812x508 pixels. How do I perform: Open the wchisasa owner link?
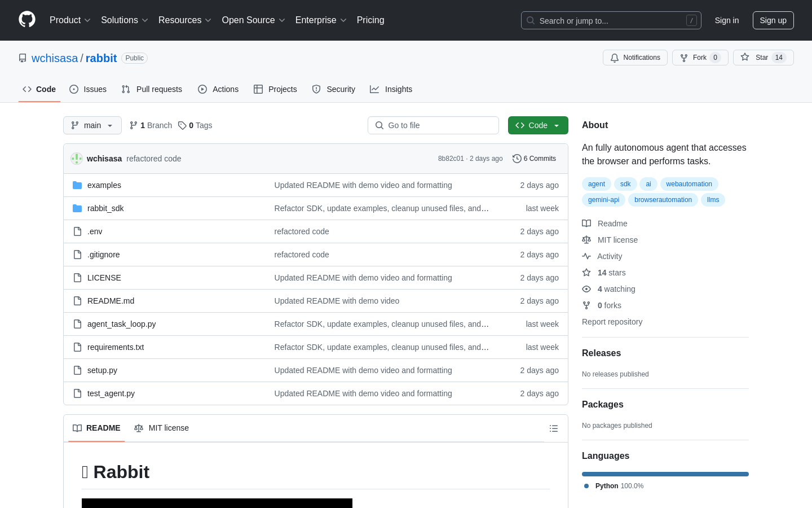pos(55,58)
